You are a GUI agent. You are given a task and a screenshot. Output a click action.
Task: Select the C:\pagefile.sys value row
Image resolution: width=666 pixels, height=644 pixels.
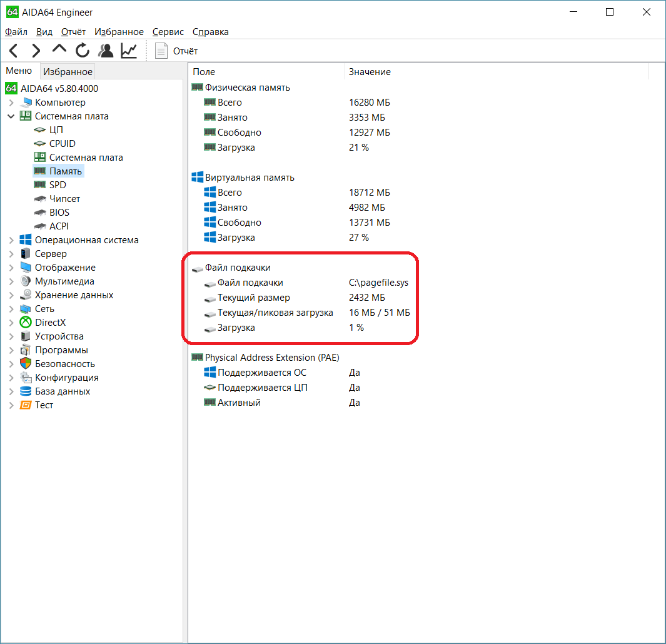pyautogui.click(x=378, y=283)
